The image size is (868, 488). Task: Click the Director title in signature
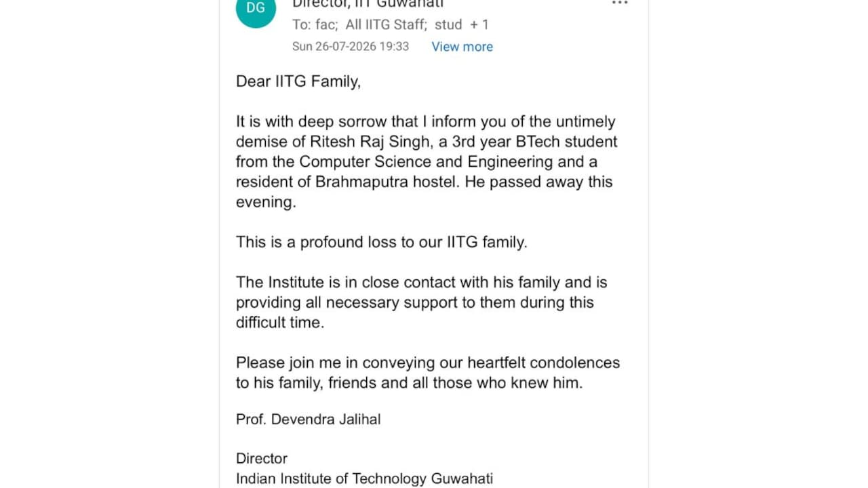coord(262,458)
